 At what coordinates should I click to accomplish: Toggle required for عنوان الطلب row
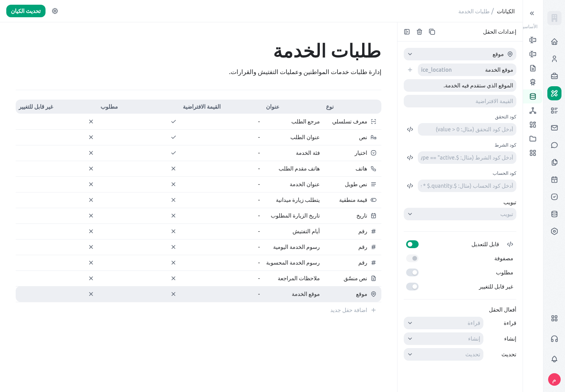point(173,137)
